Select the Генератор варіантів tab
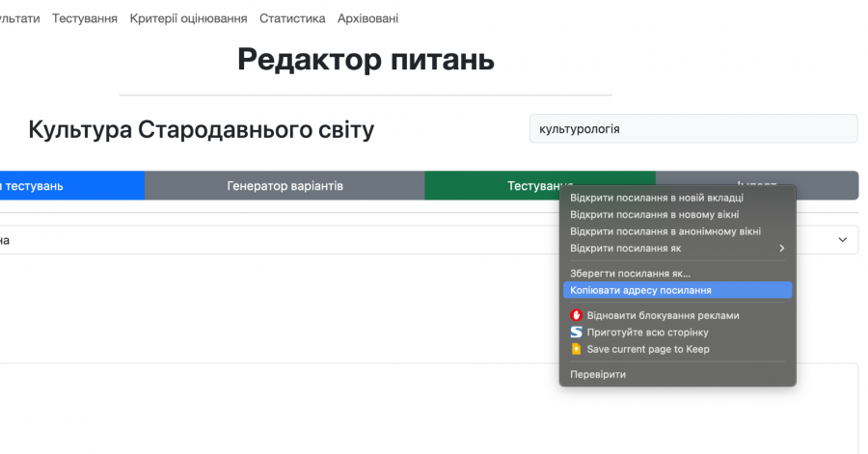Image resolution: width=868 pixels, height=454 pixels. [x=285, y=186]
